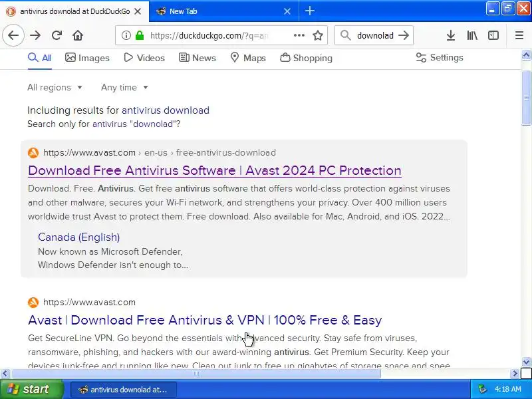The image size is (532, 399).
Task: Click the search bar magnifier icon
Action: pos(345,35)
